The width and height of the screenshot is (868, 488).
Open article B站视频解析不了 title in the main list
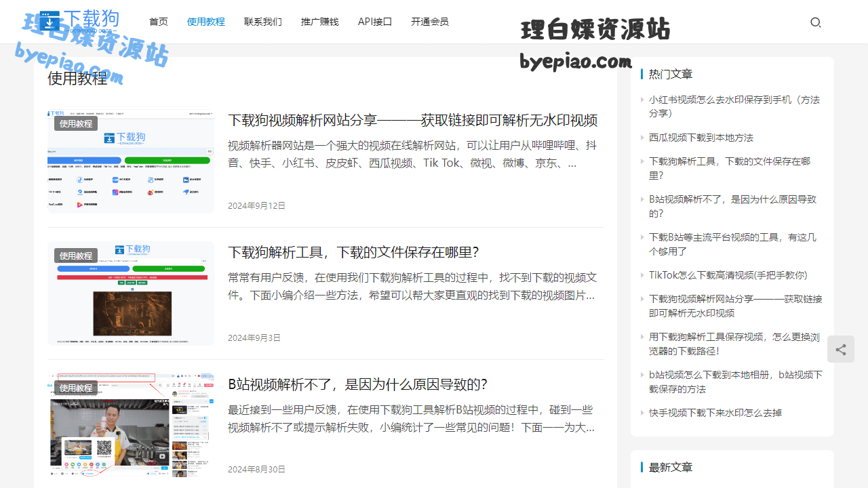(357, 385)
